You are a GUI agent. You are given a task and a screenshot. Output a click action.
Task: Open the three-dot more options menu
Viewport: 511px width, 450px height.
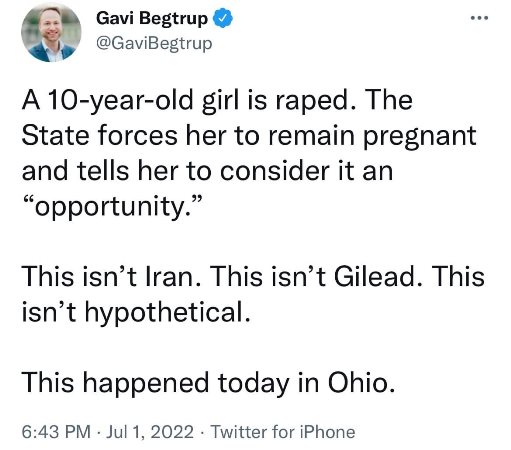coord(480,18)
